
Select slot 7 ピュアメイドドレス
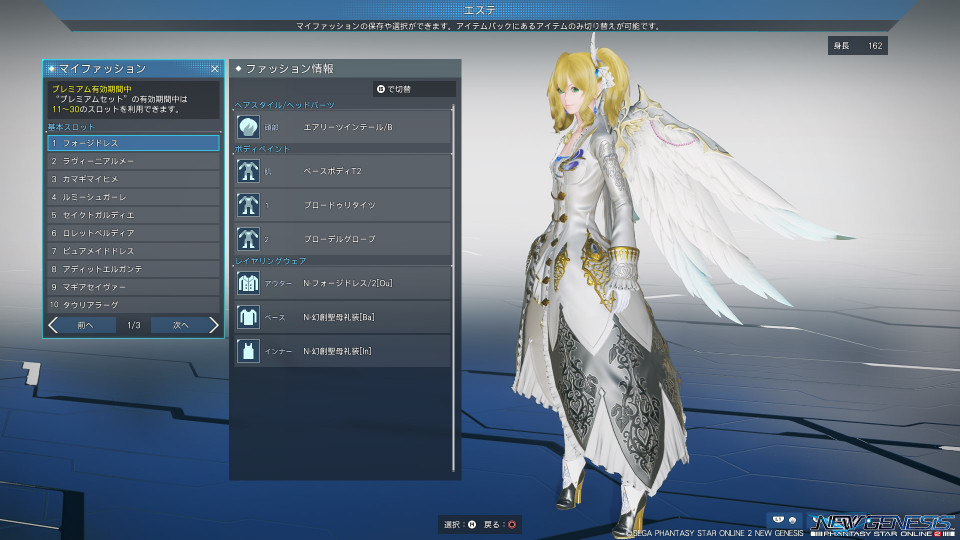click(133, 251)
